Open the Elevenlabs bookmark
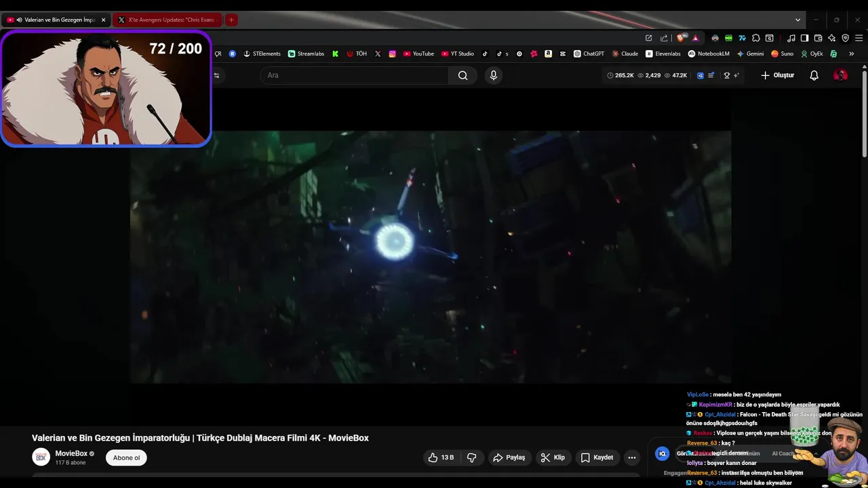Viewport: 868px width, 488px height. click(x=663, y=54)
